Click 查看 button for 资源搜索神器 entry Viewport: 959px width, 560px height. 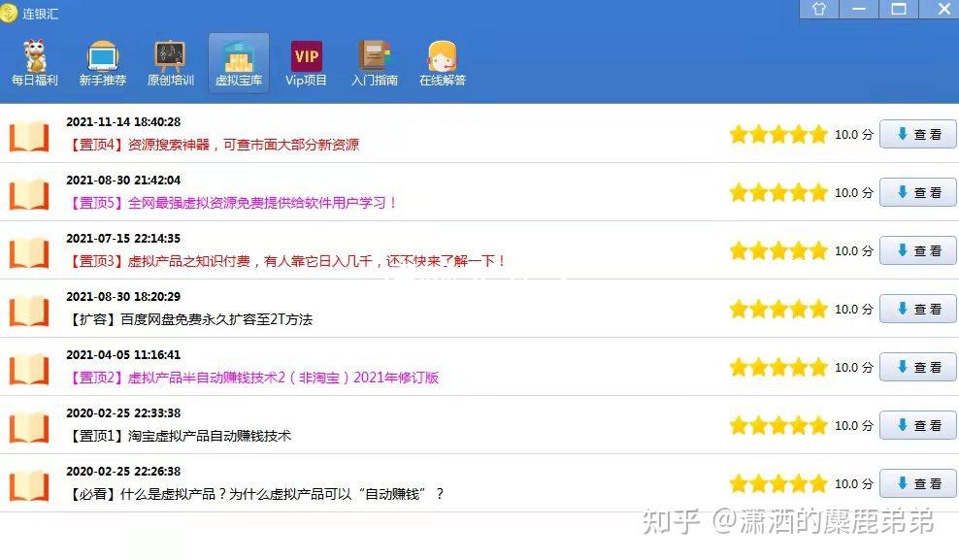tap(917, 135)
